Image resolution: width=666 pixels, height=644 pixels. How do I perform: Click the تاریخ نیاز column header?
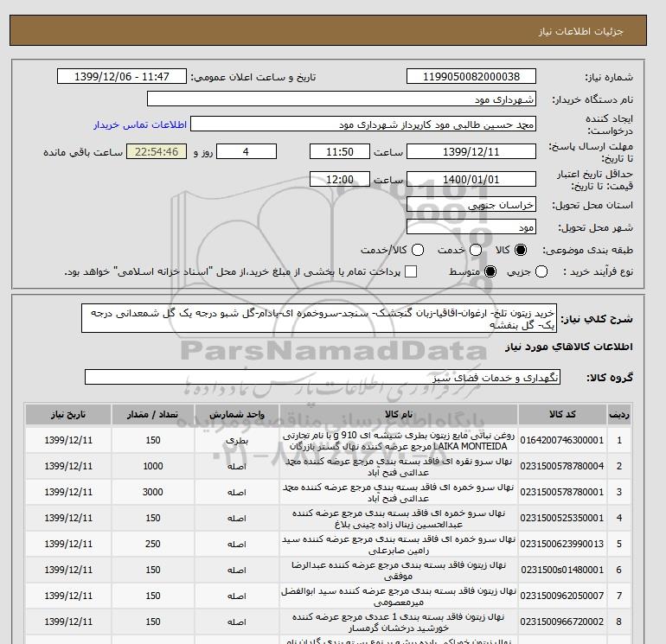[x=68, y=414]
